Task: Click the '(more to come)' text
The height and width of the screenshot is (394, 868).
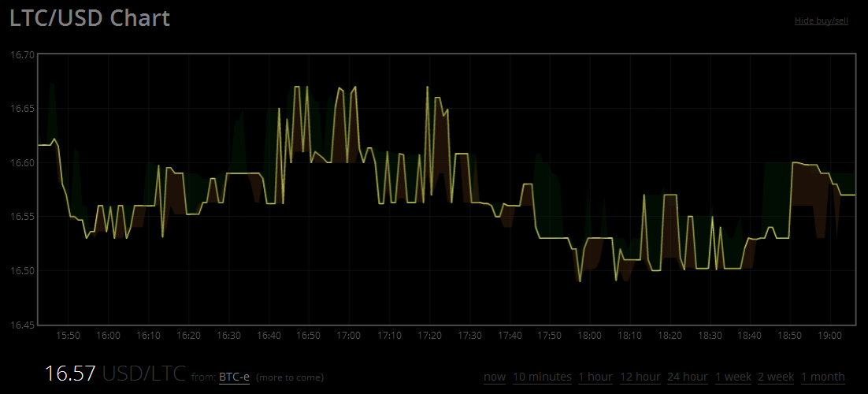Action: 289,377
